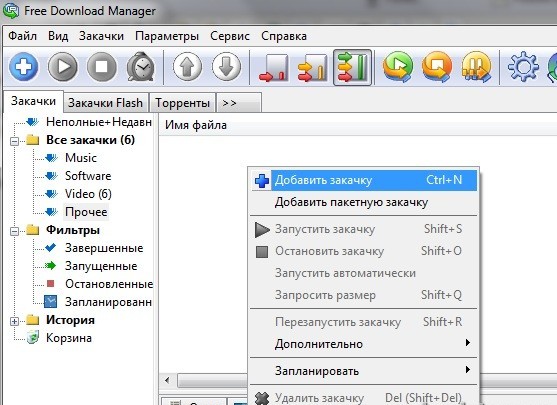Screen dimensions: 557x405
Task: Collapse the Фильтры tree node
Action: point(15,231)
